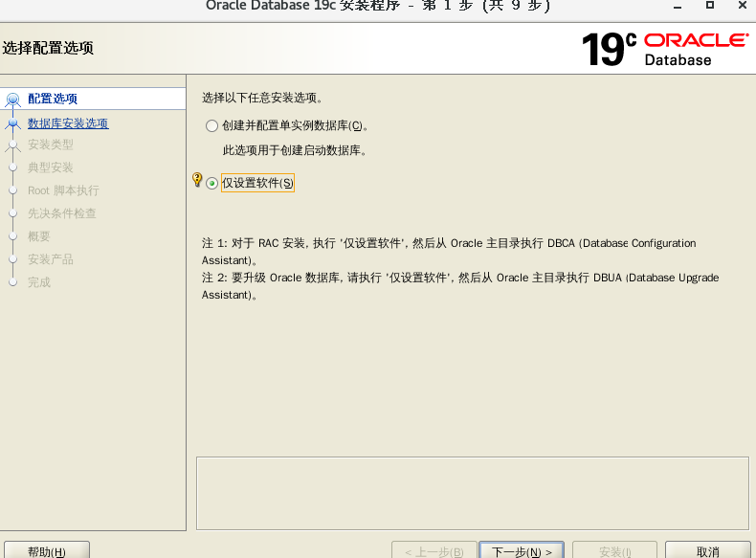Minimize the installer window
This screenshot has height=558, width=756.
[x=678, y=6]
